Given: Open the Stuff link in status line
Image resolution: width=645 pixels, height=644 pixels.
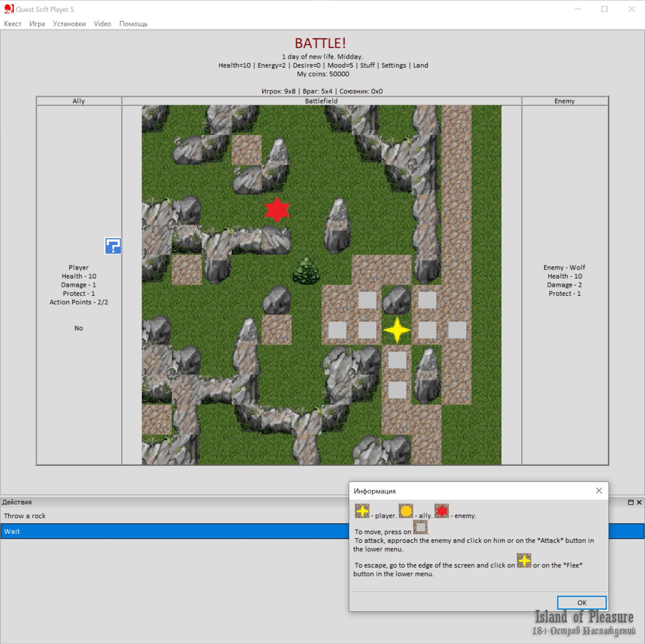Looking at the screenshot, I should coord(367,65).
